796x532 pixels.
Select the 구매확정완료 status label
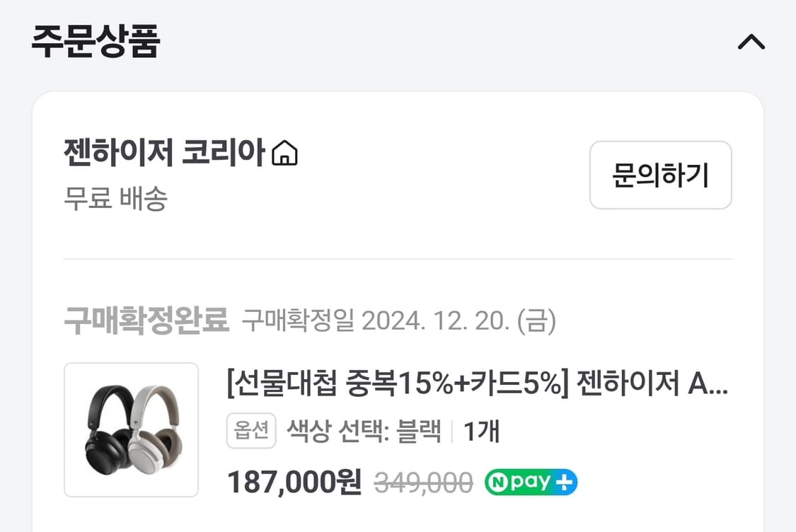[148, 320]
